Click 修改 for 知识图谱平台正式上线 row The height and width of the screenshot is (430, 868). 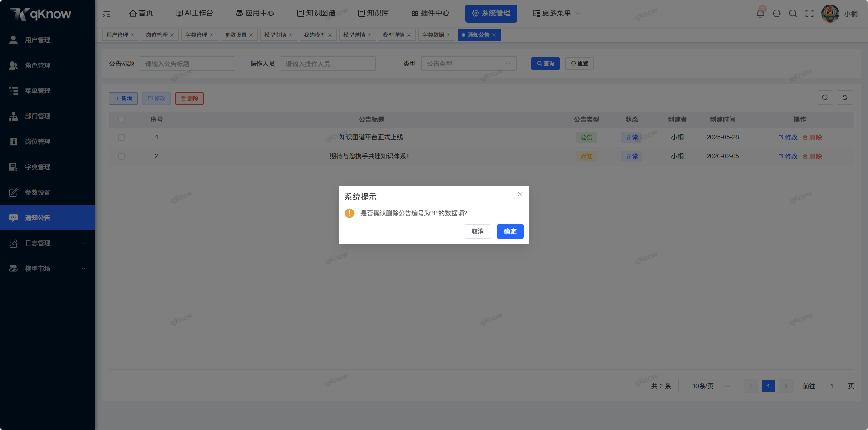(788, 137)
